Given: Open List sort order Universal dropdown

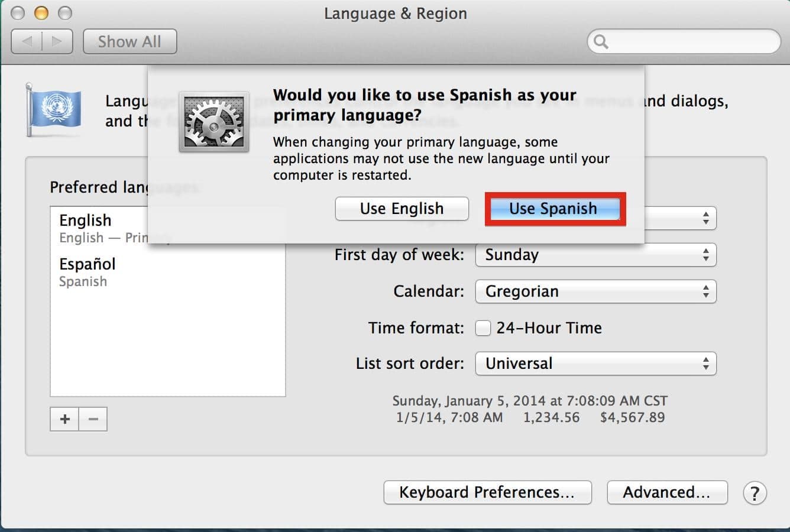Looking at the screenshot, I should point(595,364).
